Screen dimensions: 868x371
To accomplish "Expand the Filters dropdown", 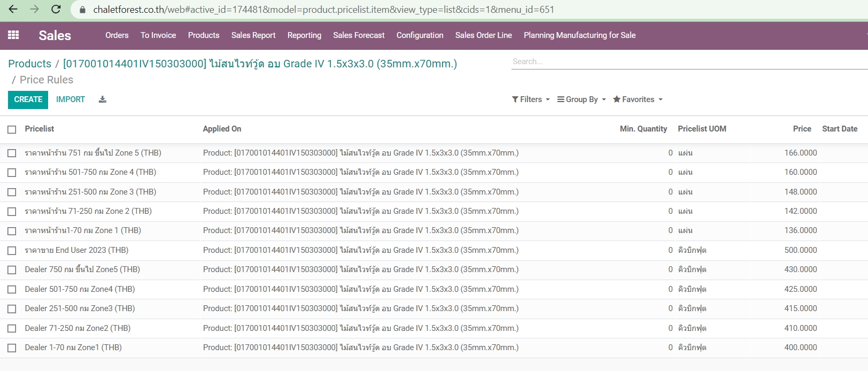I will click(530, 99).
